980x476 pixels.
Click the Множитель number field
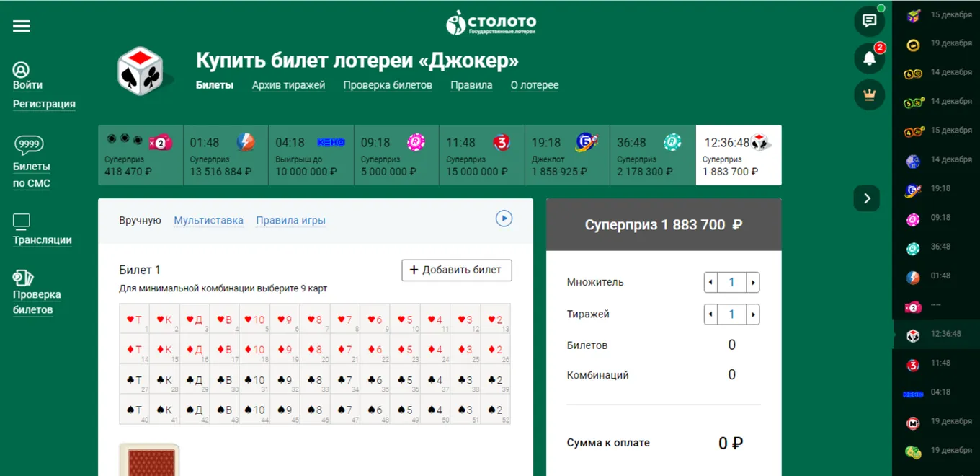click(x=732, y=283)
